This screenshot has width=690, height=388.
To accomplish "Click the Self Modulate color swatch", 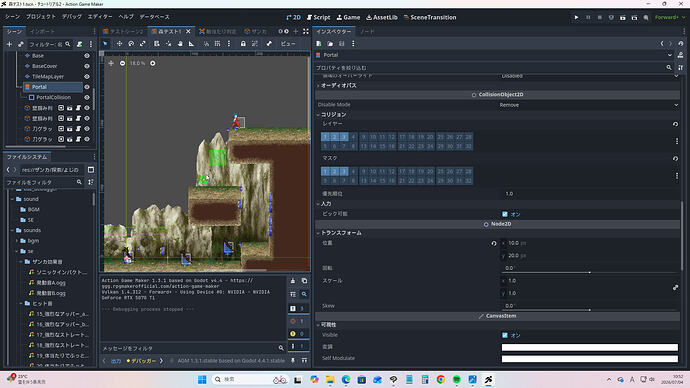I will [x=590, y=359].
